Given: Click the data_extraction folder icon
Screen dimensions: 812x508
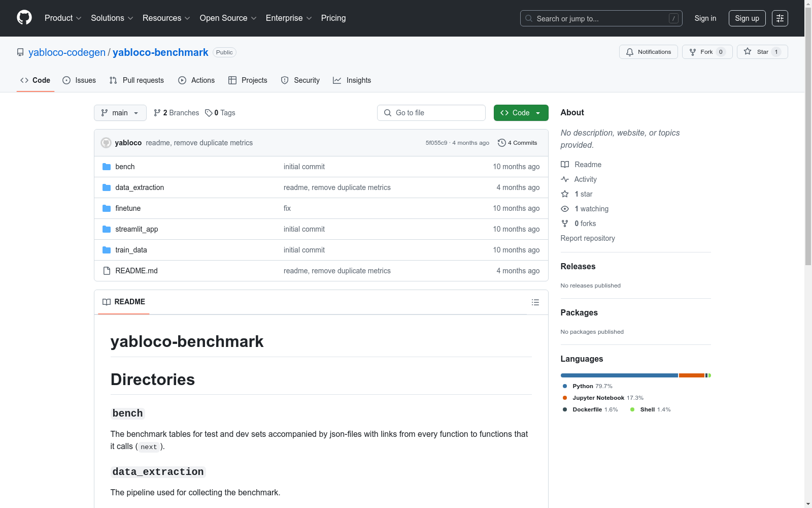Looking at the screenshot, I should [x=107, y=187].
